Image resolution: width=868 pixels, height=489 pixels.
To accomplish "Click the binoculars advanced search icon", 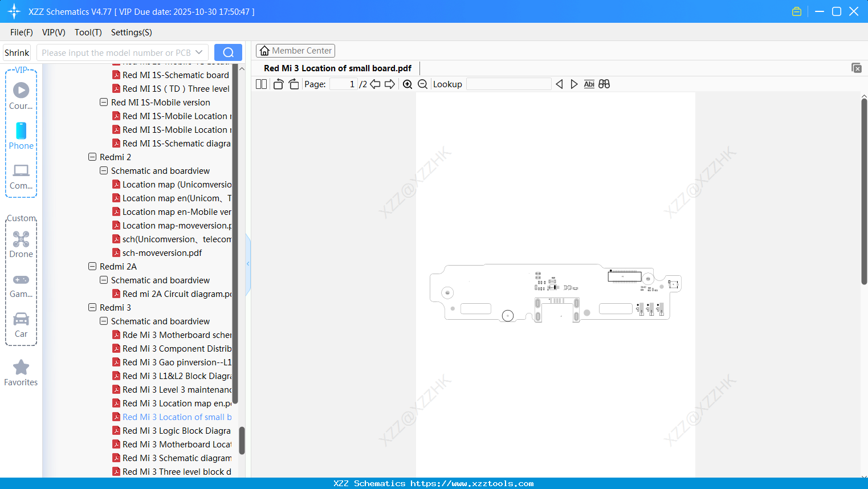I will (604, 84).
